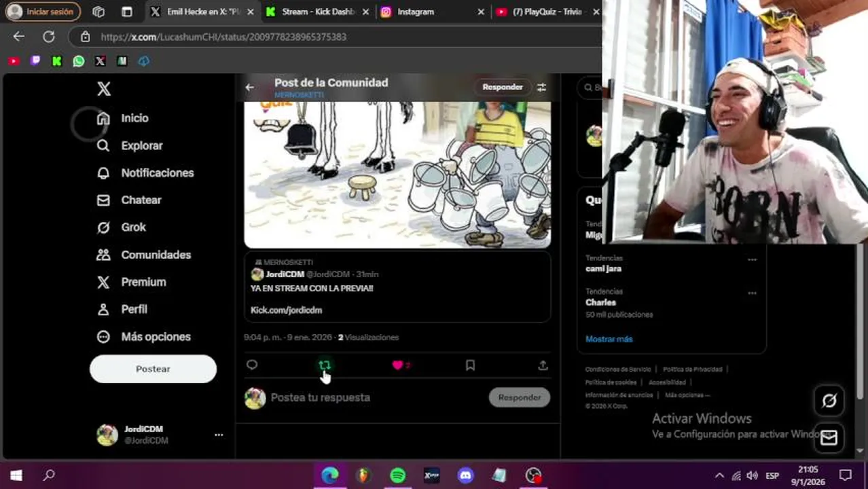The image size is (868, 489).
Task: Open Notificaciones in the sidebar
Action: [x=145, y=173]
